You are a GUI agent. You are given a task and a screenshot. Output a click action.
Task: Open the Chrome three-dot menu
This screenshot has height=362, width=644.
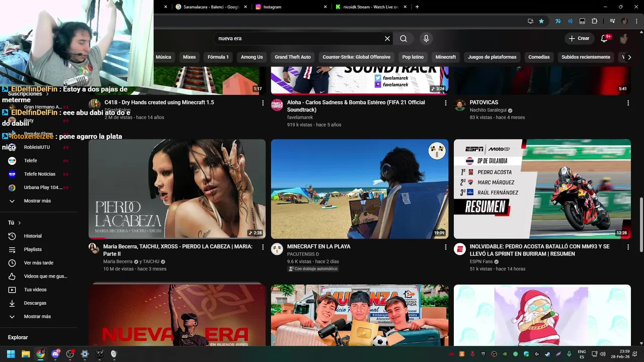(635, 21)
